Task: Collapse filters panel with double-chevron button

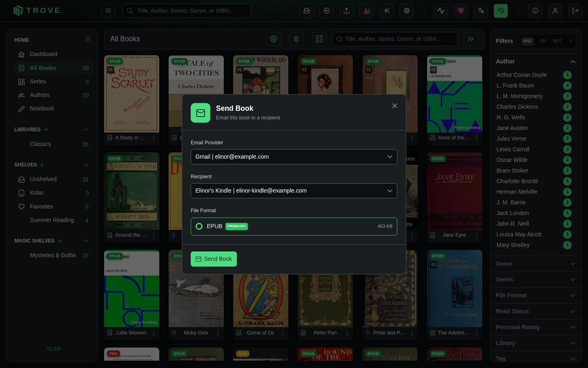Action: tap(471, 39)
